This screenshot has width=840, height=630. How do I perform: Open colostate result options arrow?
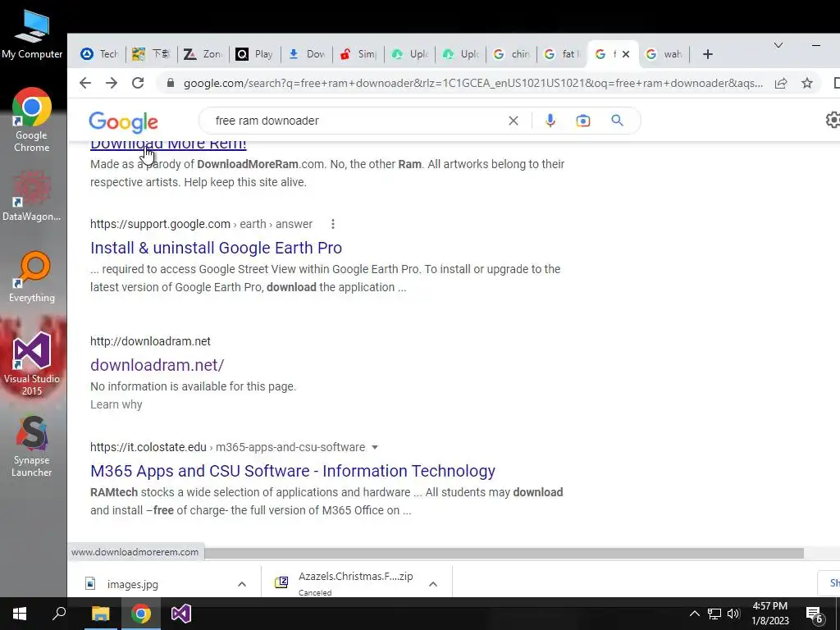(374, 447)
